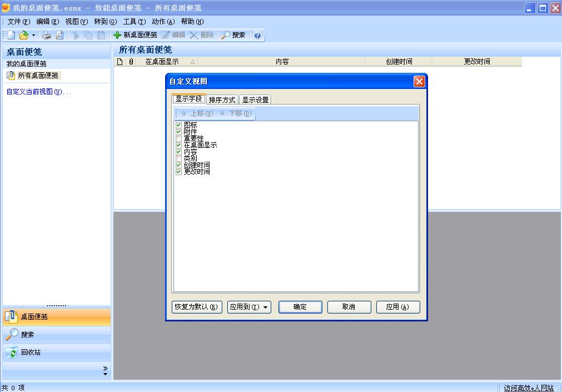This screenshot has height=392, width=562.
Task: Click the new document toolbar icon
Action: (12, 35)
